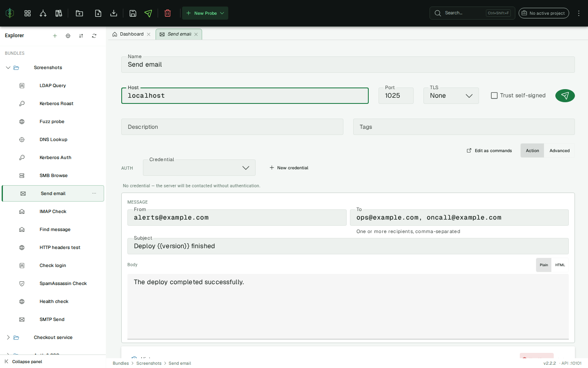Click No active project button
The width and height of the screenshot is (588, 368).
click(543, 13)
